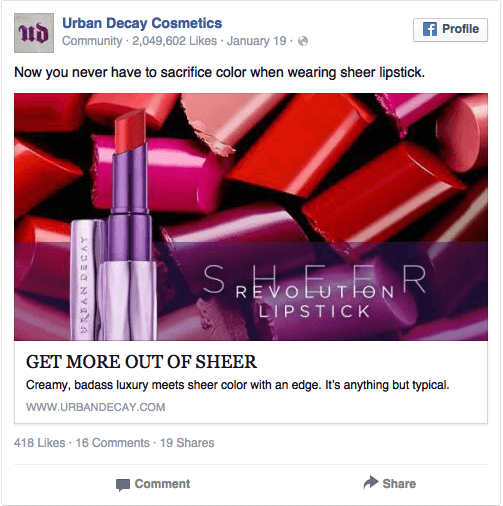
Task: Click the ad description about creamy luxury
Action: tap(237, 385)
